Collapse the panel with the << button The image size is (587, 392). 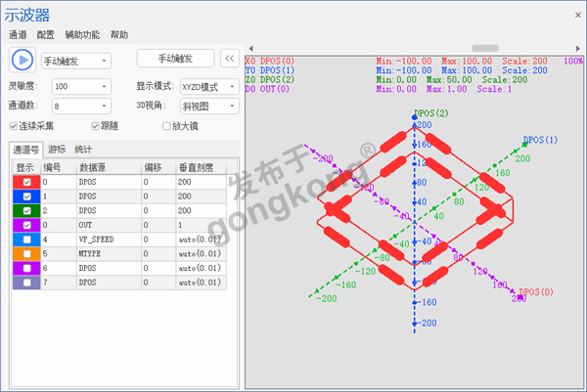(x=229, y=59)
